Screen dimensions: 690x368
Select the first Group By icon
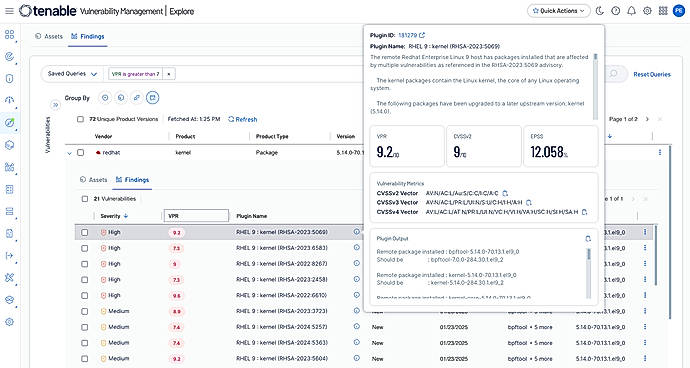[105, 98]
